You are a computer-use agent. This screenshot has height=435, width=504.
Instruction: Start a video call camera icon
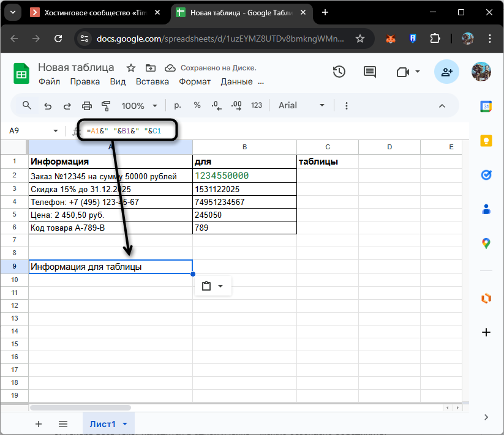(x=403, y=72)
